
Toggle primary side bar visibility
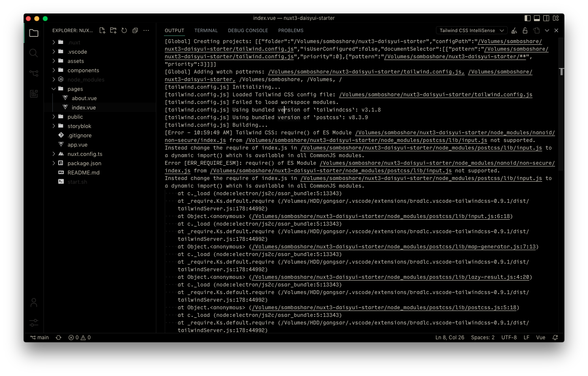pos(528,18)
